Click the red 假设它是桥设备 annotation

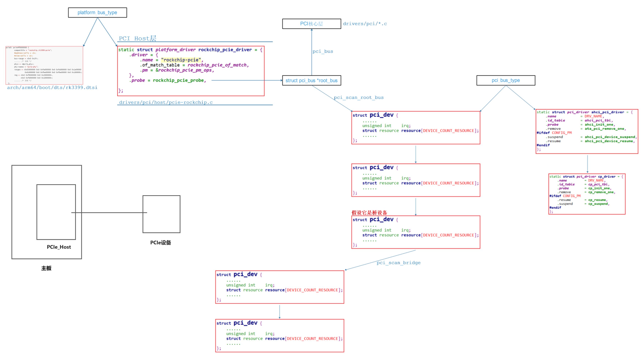click(369, 213)
